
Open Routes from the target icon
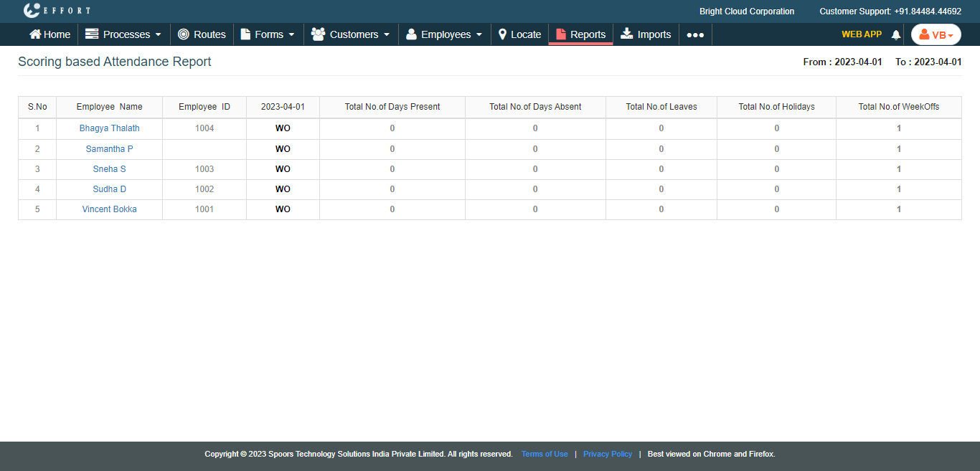(184, 34)
